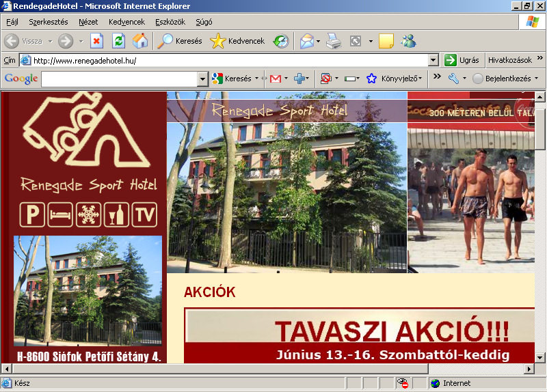Image resolution: width=547 pixels, height=392 pixels.
Task: Open the address bar URL dropdown
Action: point(433,60)
